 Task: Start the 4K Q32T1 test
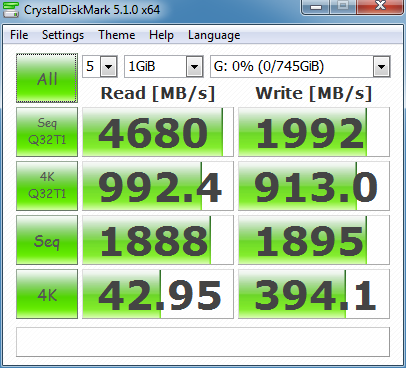tap(47, 186)
